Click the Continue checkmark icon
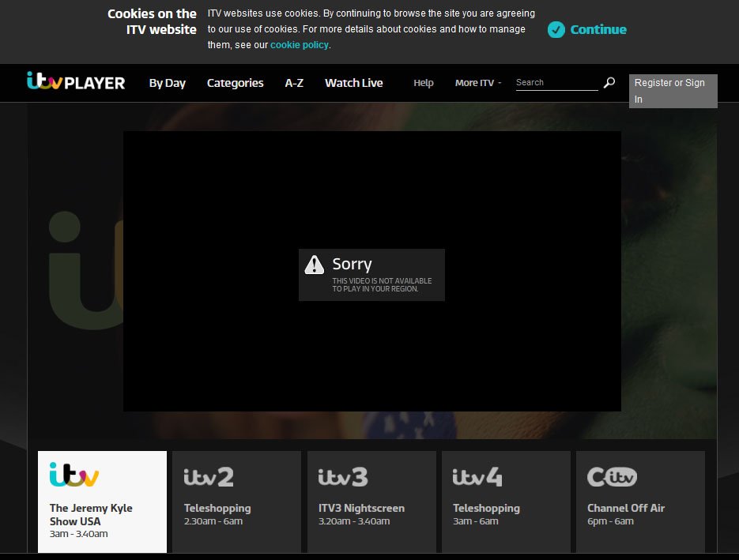This screenshot has width=739, height=560. coord(556,30)
